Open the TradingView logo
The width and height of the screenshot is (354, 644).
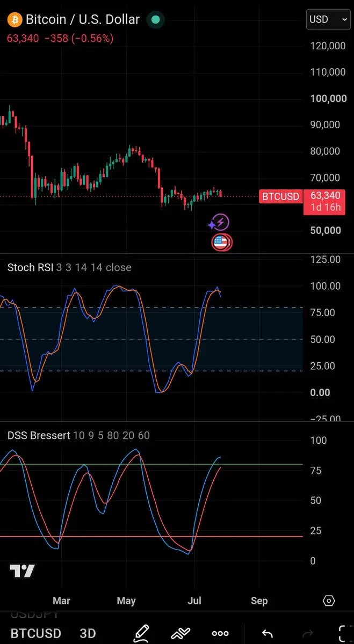[x=23, y=572]
